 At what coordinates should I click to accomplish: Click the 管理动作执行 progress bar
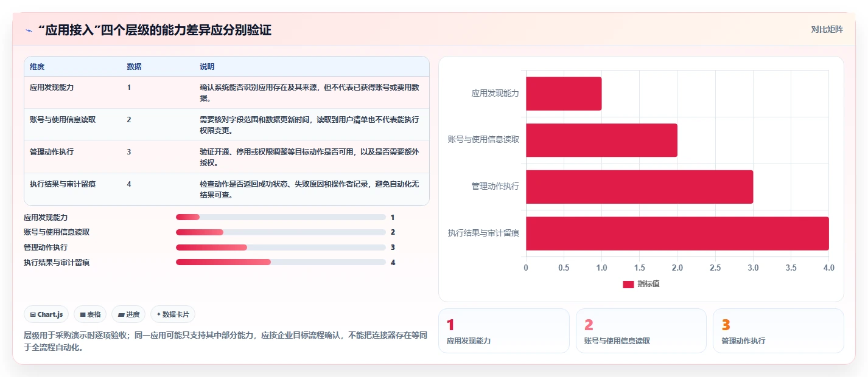click(281, 247)
